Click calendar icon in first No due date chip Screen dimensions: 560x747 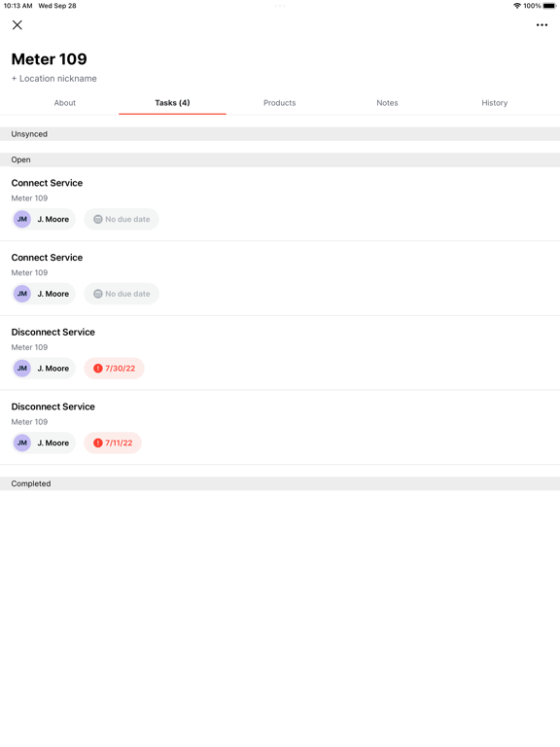(98, 219)
